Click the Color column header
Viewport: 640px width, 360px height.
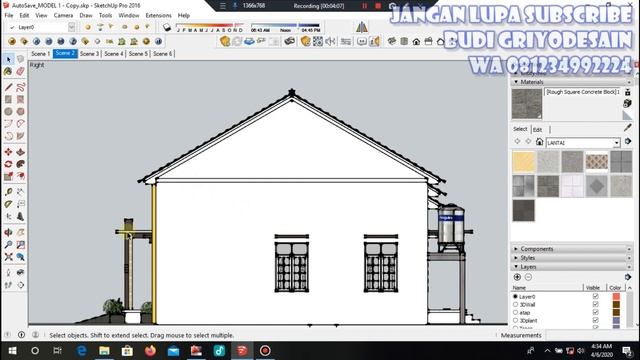[x=616, y=288]
